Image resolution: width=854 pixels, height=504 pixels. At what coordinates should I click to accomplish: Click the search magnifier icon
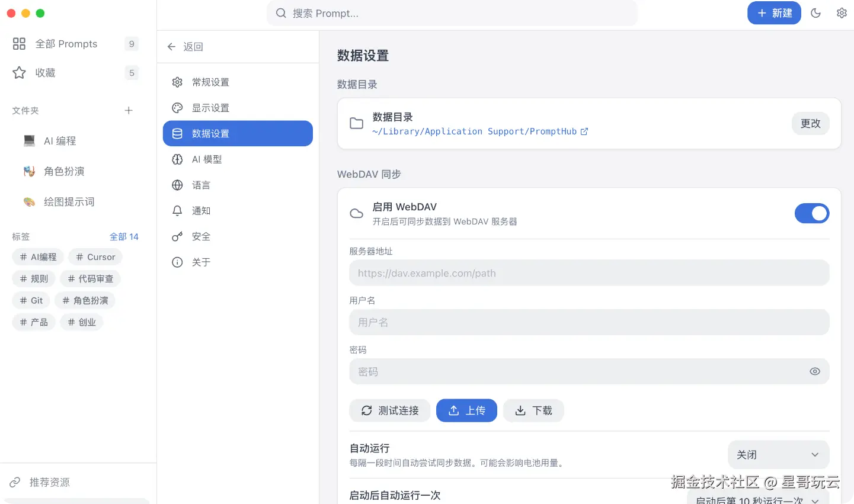point(281,13)
